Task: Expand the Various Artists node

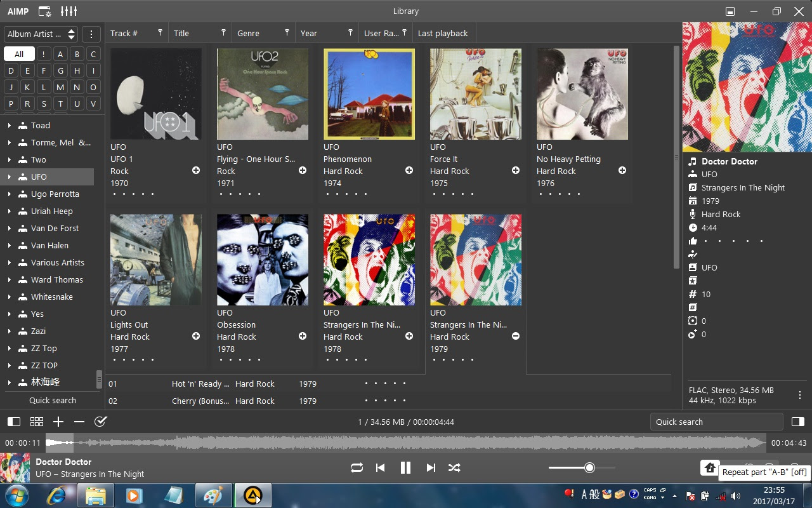Action: pos(9,263)
